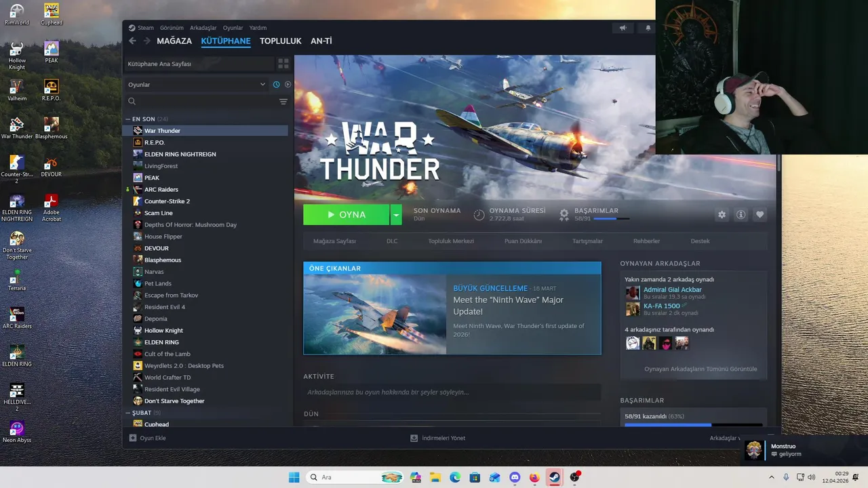Click the Windows Start button
Image resolution: width=868 pixels, height=488 pixels.
(x=294, y=477)
